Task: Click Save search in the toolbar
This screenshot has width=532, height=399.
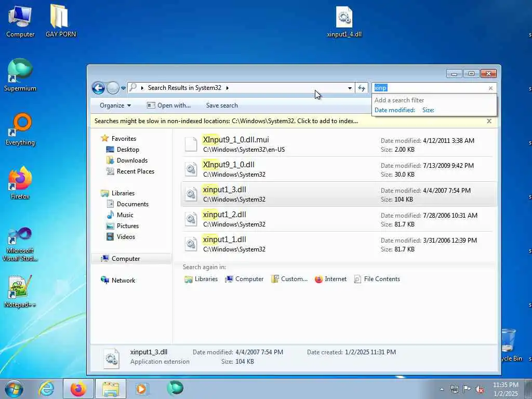Action: [x=222, y=105]
